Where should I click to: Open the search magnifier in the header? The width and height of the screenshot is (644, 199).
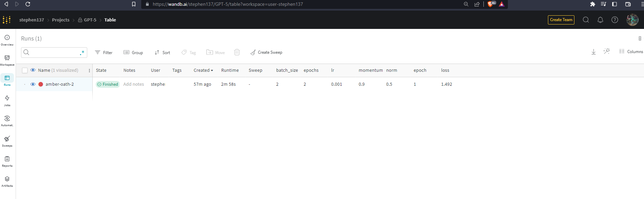(586, 20)
